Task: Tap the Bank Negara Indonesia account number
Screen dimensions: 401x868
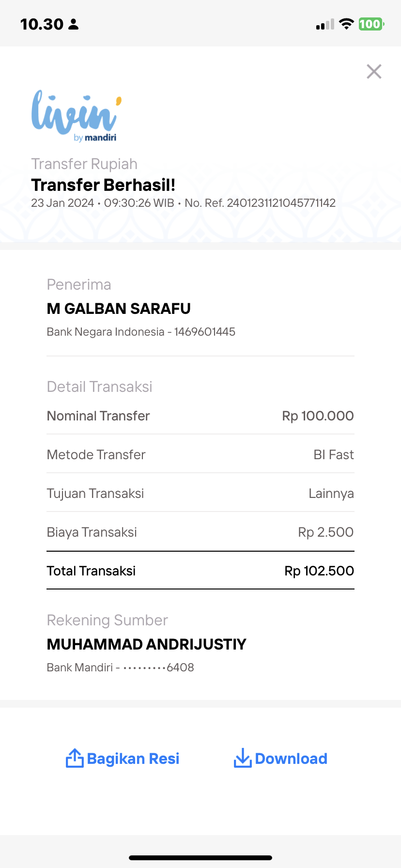Action: pyautogui.click(x=205, y=332)
